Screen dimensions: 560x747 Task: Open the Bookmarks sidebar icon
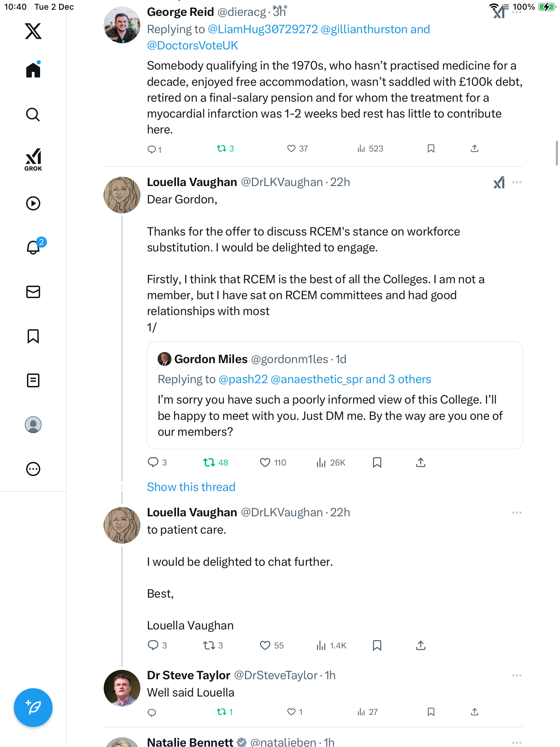point(33,336)
